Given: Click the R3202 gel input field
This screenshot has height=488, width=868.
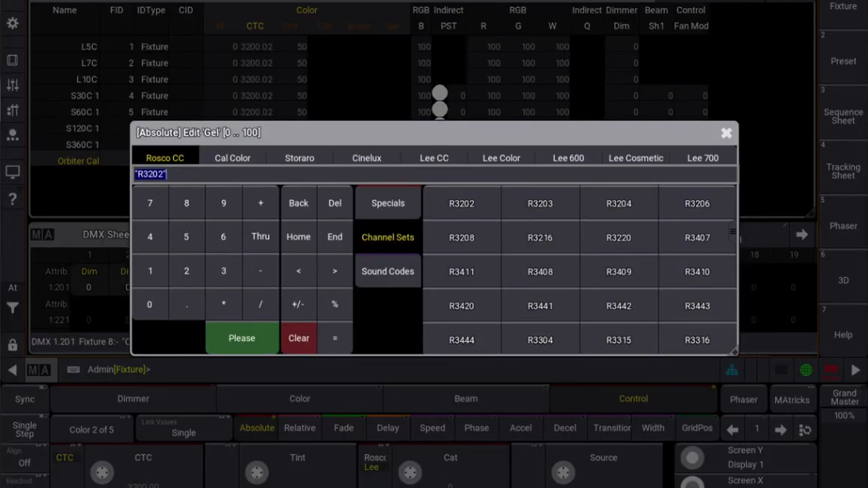Looking at the screenshot, I should [x=433, y=175].
